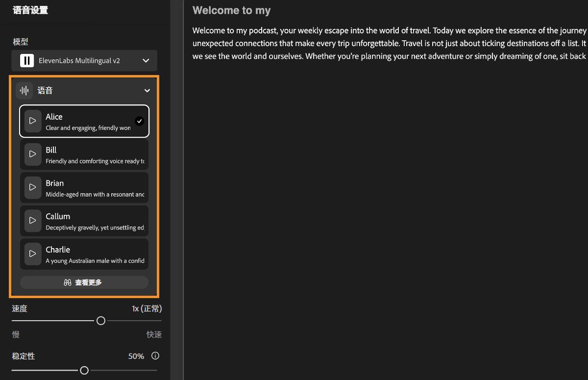Click Alice's selected checkmark

[140, 121]
